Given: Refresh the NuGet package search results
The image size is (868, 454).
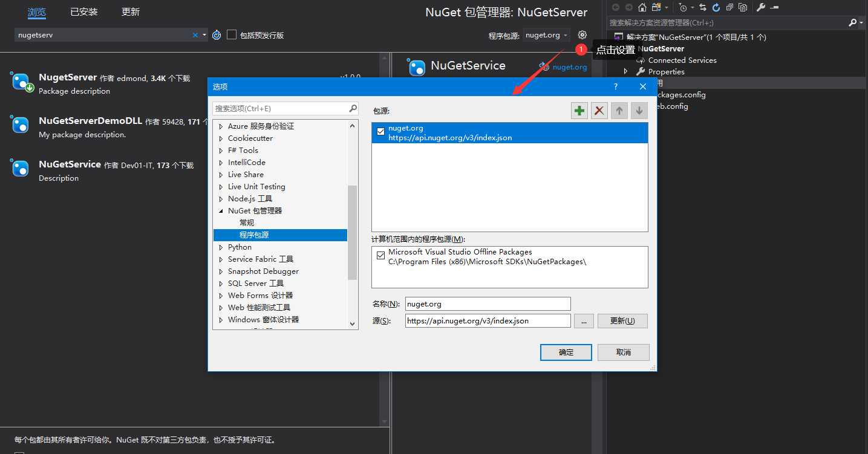Looking at the screenshot, I should coord(217,35).
